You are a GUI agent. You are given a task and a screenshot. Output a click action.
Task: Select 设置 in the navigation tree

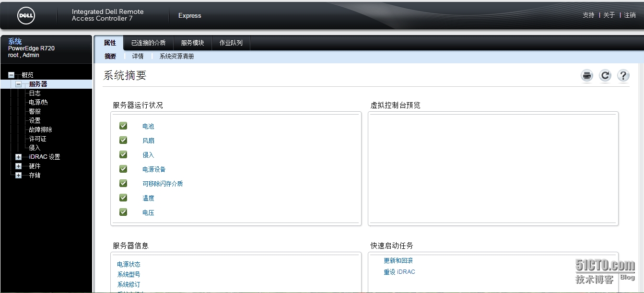coord(35,120)
